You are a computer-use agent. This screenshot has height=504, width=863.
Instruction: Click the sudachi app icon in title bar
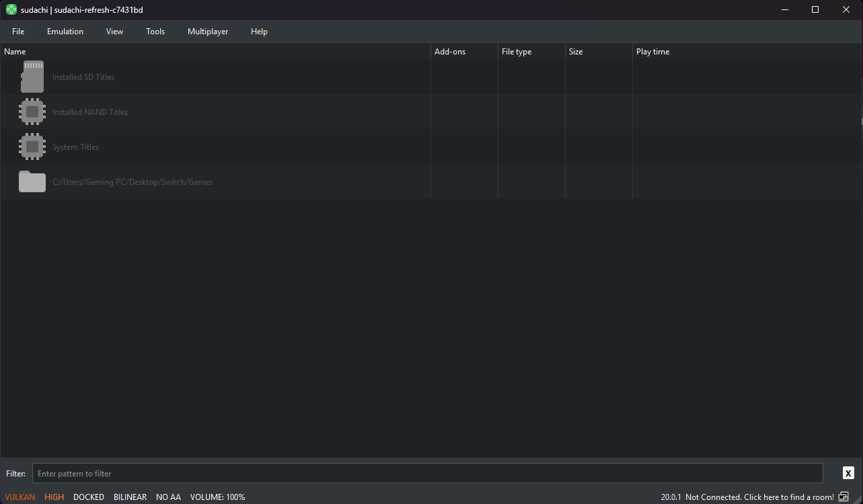pos(11,9)
